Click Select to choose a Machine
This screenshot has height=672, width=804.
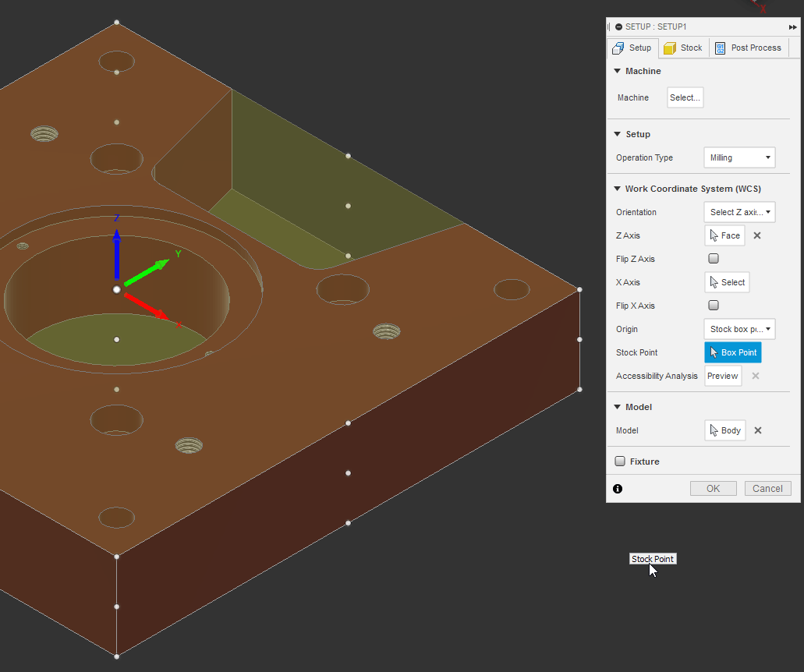[x=685, y=97]
